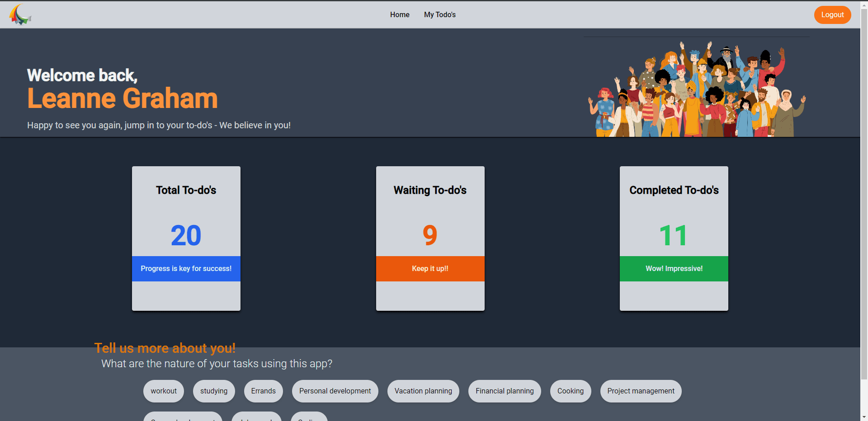Select the Project management tag

[x=640, y=391]
